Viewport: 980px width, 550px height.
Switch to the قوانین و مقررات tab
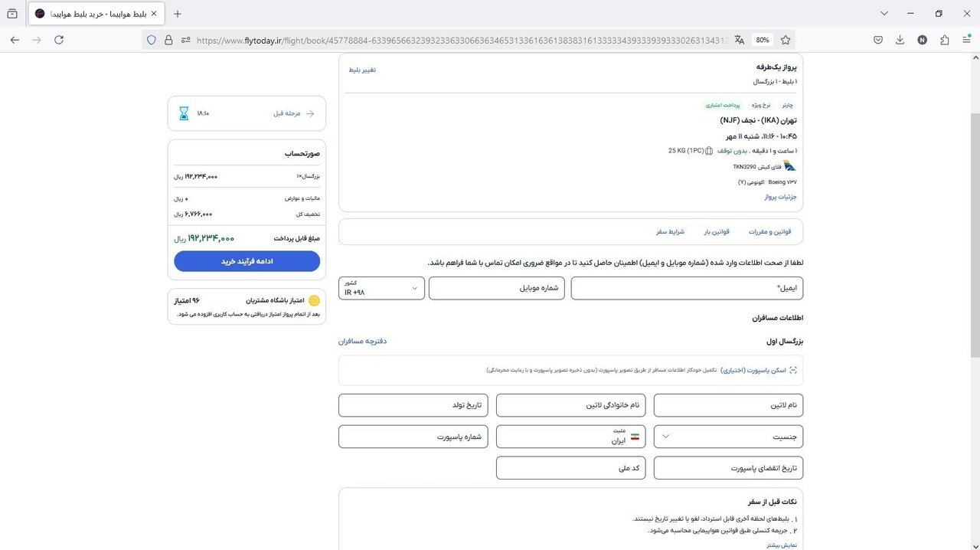click(x=769, y=231)
